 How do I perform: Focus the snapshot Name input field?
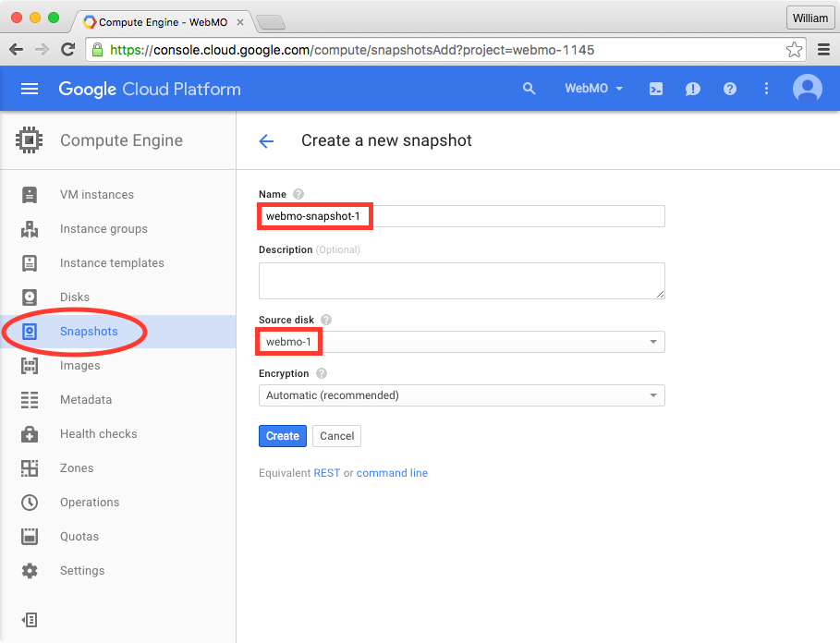click(x=462, y=216)
